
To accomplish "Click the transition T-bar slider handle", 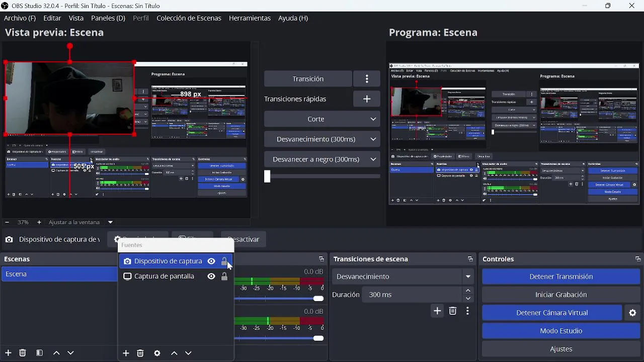I will 267,176.
